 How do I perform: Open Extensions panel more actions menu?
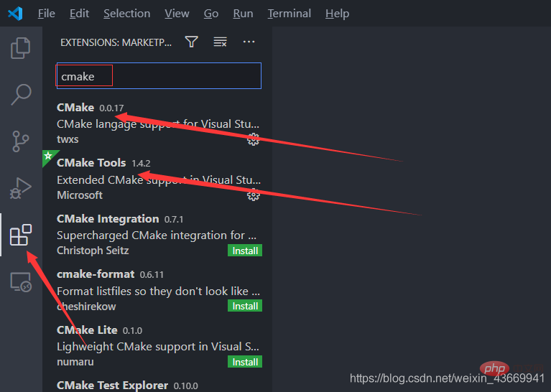pos(249,42)
